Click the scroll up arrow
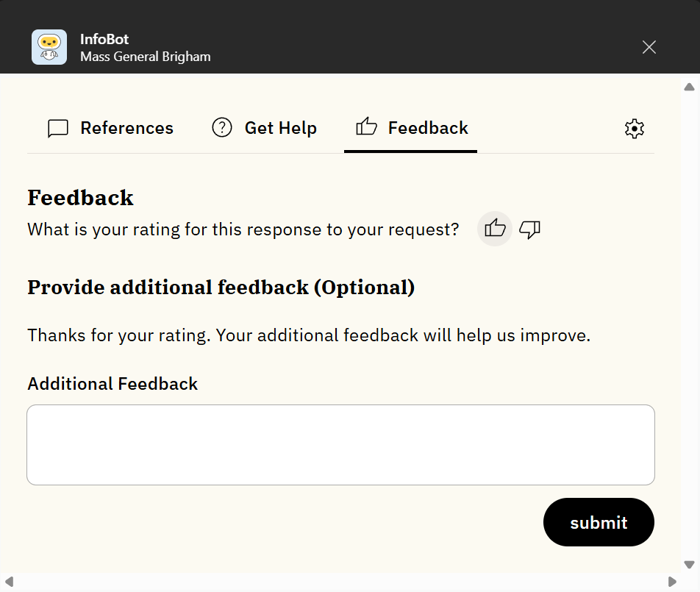Viewport: 700px width, 592px height. click(x=689, y=87)
